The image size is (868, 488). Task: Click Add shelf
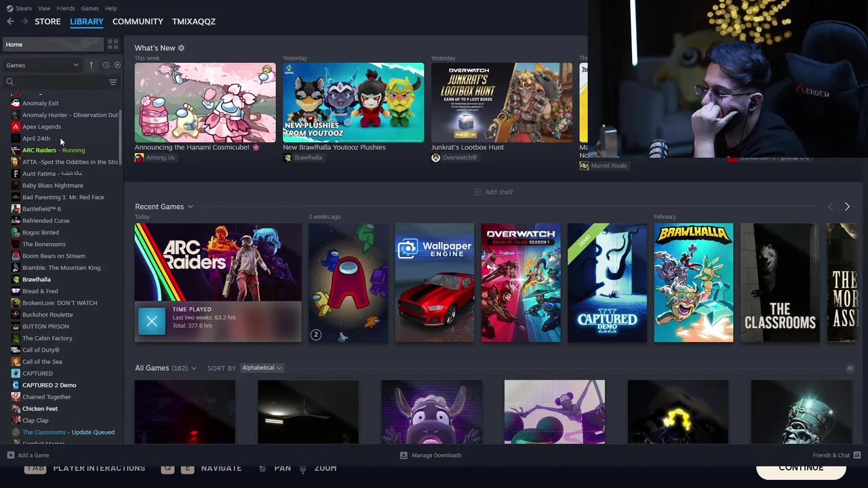493,192
